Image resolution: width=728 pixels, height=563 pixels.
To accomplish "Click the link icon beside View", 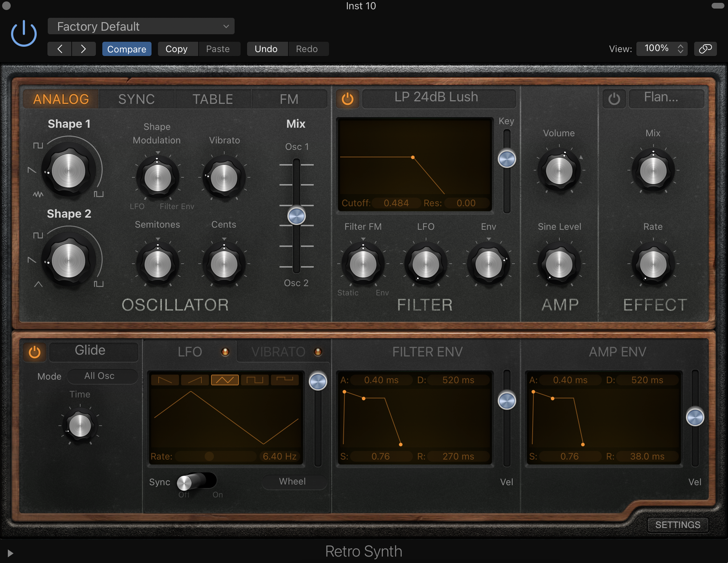I will click(705, 49).
